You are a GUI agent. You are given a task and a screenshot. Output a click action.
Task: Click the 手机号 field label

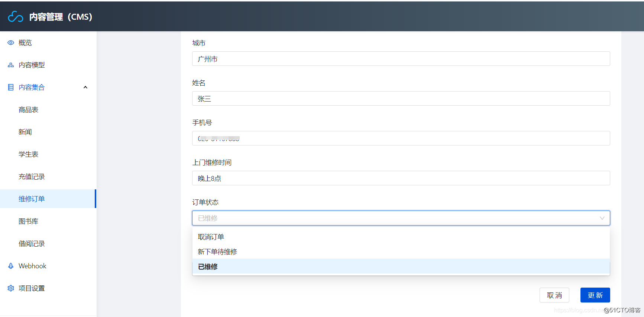click(x=202, y=123)
